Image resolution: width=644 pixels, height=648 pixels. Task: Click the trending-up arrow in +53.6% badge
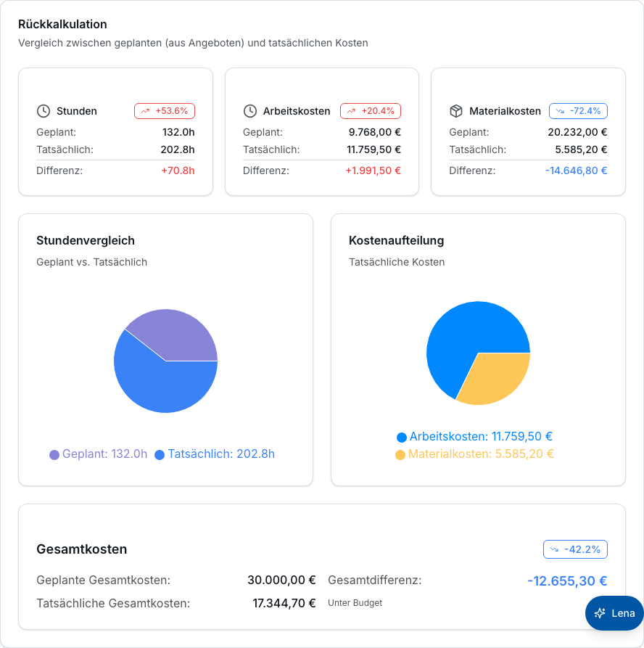pos(145,111)
